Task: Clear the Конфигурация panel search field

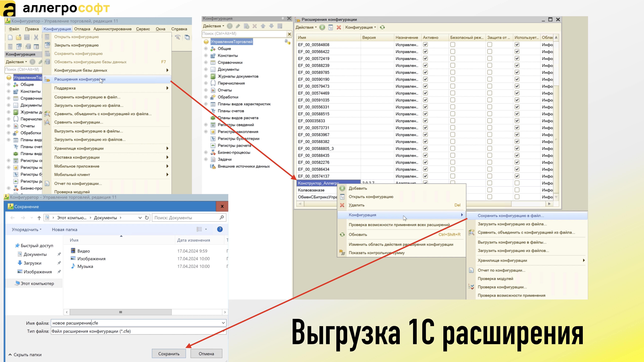Action: (289, 34)
